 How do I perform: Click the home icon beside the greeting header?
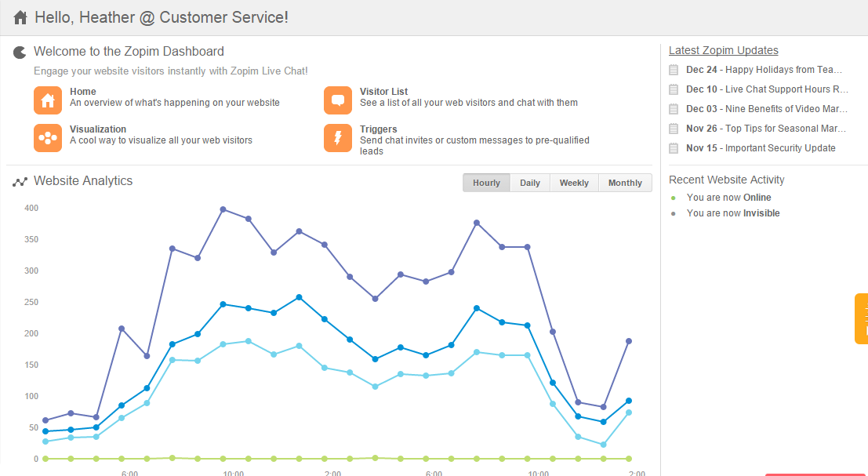(20, 18)
